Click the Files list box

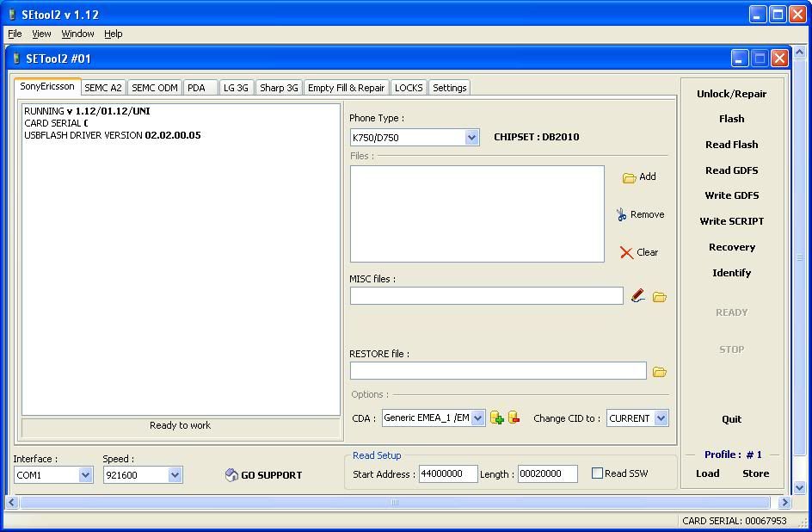(x=477, y=214)
